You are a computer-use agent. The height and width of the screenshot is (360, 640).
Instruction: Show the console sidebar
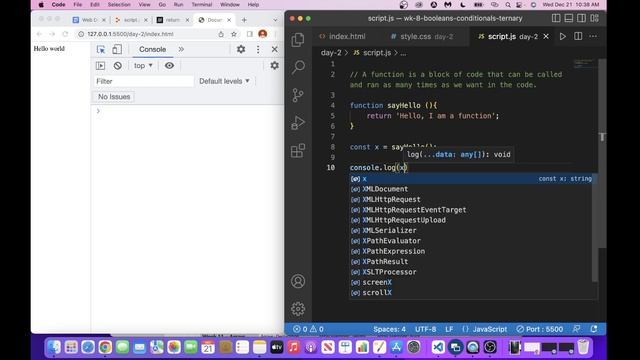coord(100,66)
